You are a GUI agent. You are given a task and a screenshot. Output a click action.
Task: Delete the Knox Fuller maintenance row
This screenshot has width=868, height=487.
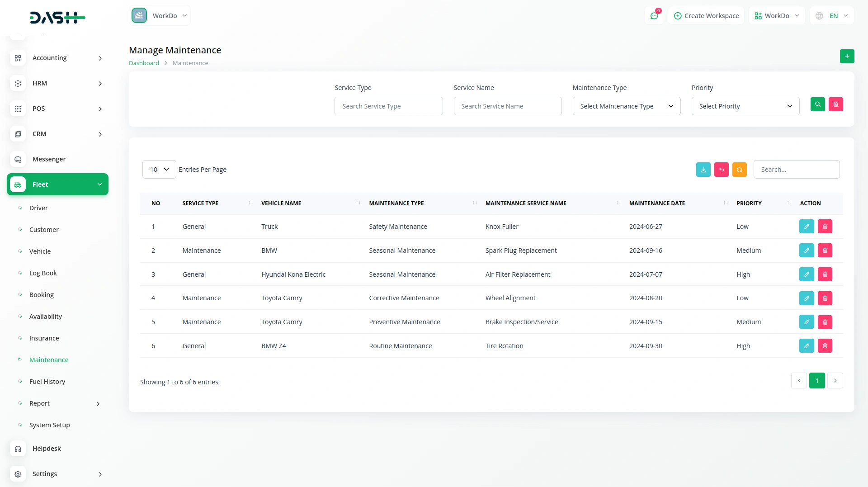[825, 227]
